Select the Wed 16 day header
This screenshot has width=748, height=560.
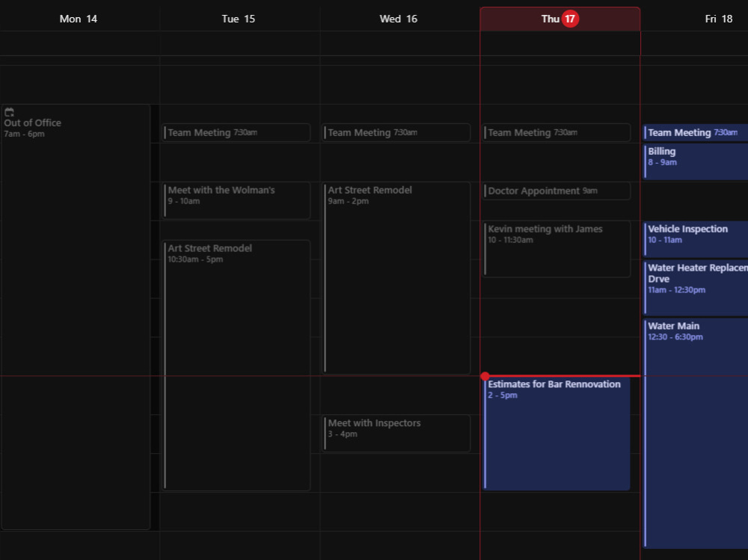coord(399,19)
